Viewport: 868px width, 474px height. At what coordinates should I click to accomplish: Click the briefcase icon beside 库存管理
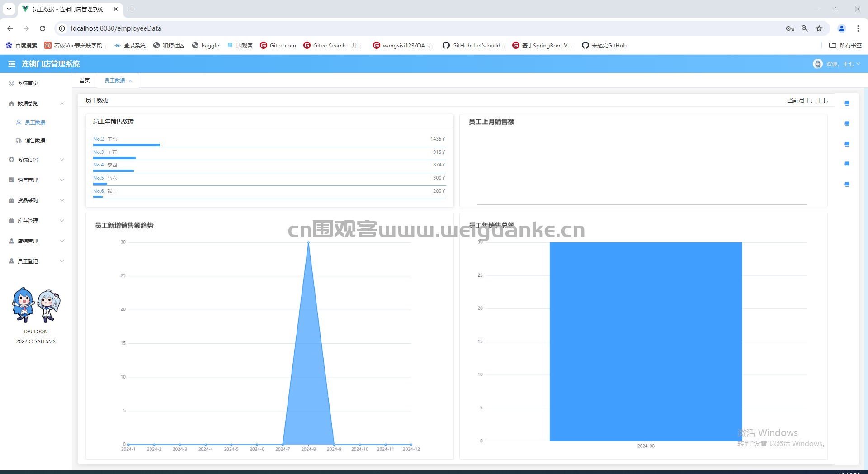(12, 221)
